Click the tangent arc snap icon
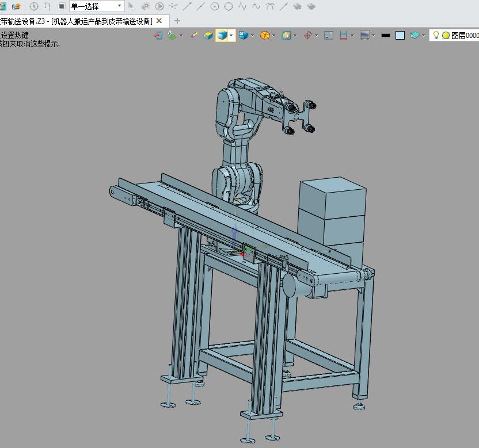The height and width of the screenshot is (448, 479). click(270, 6)
